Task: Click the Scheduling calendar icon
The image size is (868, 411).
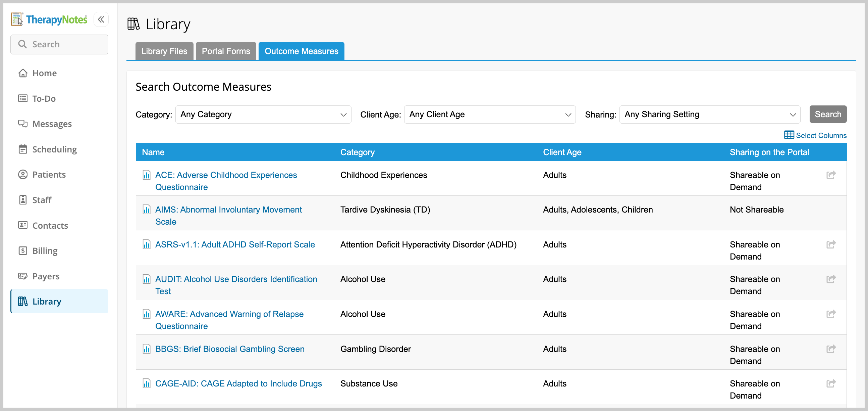Action: (x=23, y=149)
